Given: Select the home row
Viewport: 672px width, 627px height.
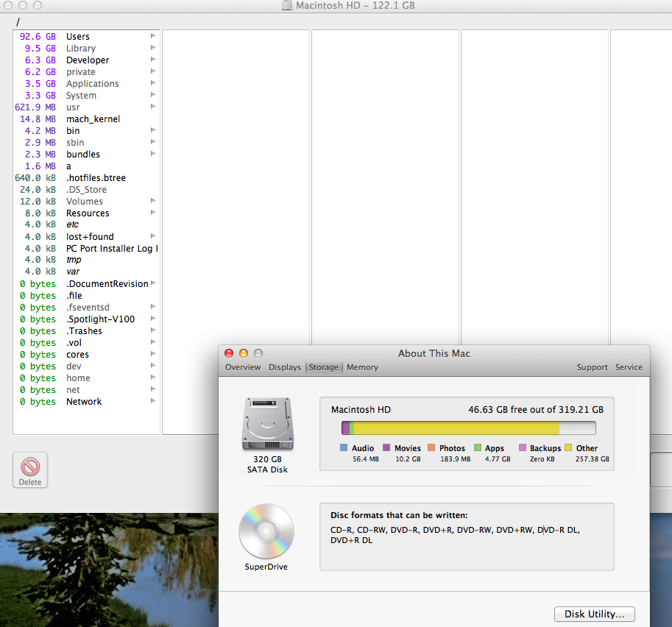Looking at the screenshot, I should pos(87,378).
